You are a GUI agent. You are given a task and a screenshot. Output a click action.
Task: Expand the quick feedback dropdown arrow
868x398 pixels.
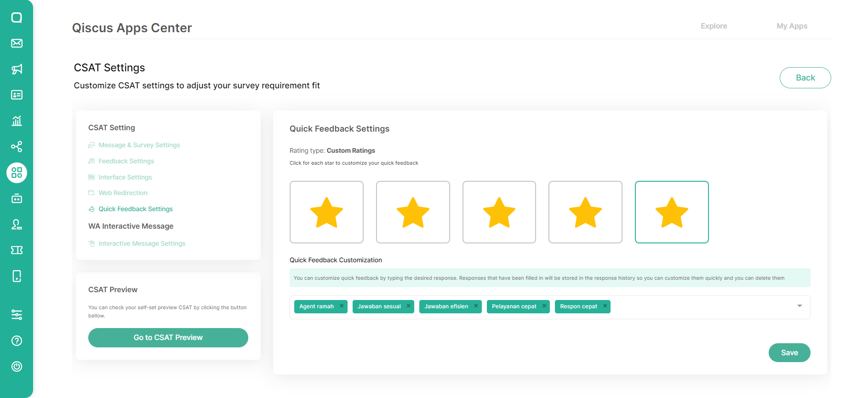799,306
